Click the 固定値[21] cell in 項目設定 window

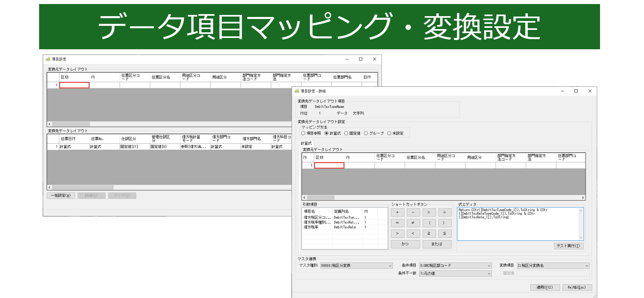pyautogui.click(x=135, y=147)
